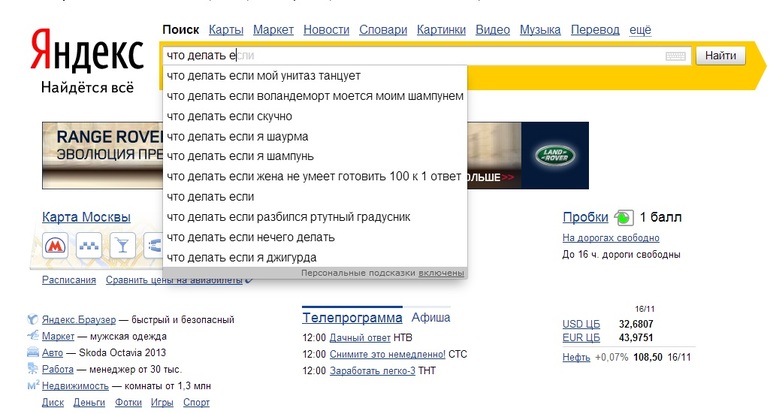Open the Пробки traffic link

tap(585, 217)
